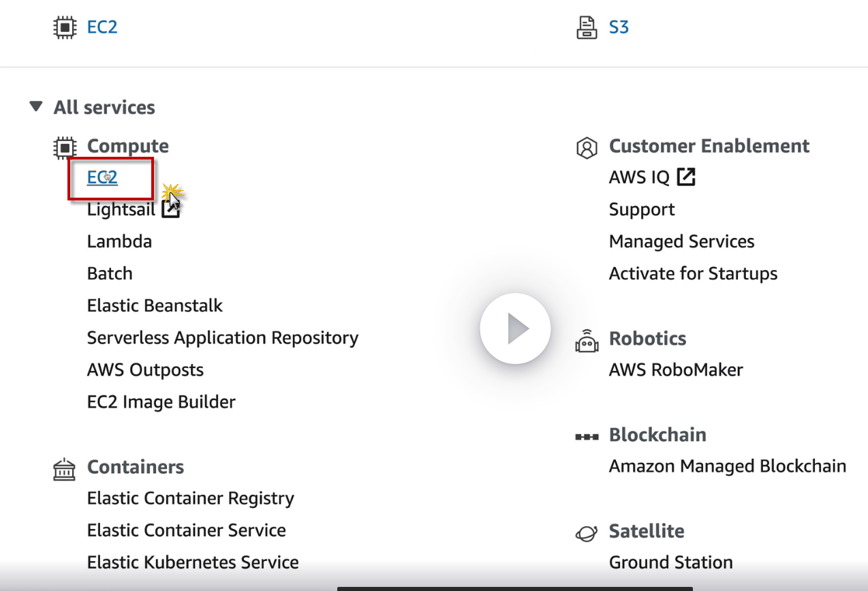Open Elastic Container Registry
The width and height of the screenshot is (868, 591).
pyautogui.click(x=190, y=499)
